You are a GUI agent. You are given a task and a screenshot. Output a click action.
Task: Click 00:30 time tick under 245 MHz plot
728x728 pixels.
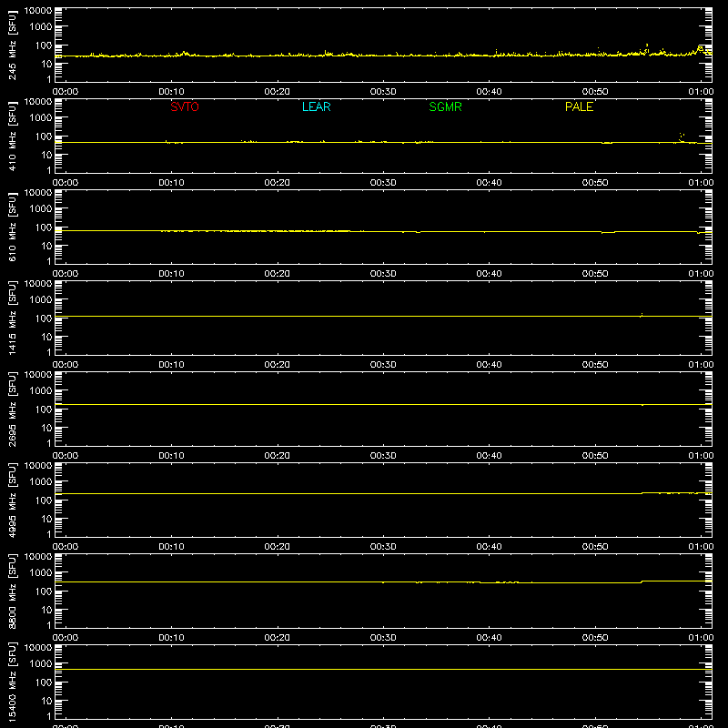[383, 92]
